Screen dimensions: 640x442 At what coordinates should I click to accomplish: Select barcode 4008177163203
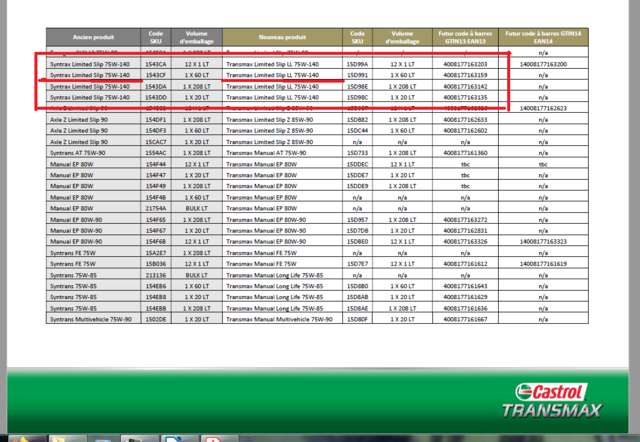465,64
